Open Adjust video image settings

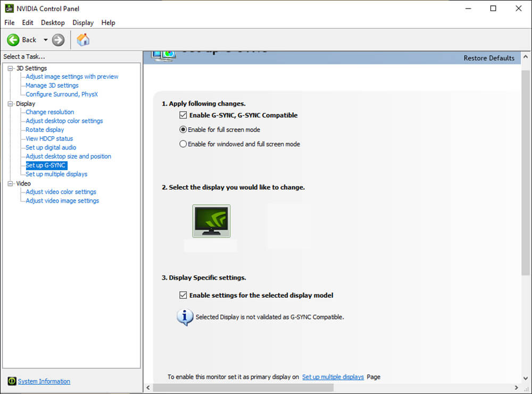62,201
